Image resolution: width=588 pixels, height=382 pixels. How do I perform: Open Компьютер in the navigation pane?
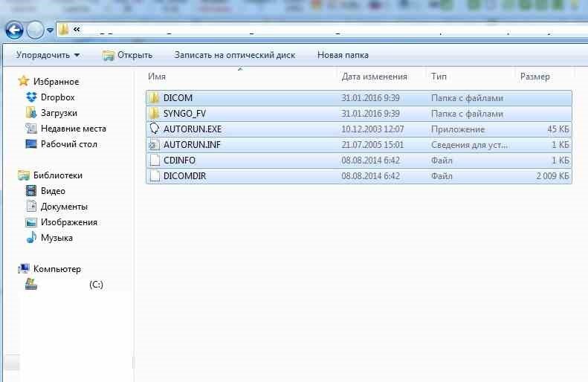click(x=57, y=269)
